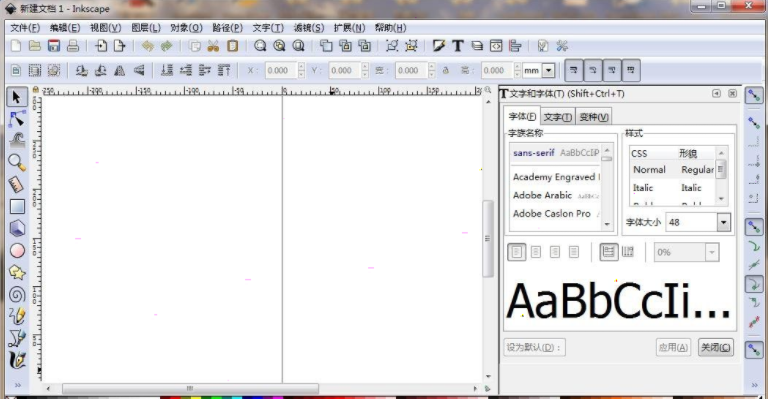768x399 pixels.
Task: Toggle width-height lock ratio
Action: point(446,70)
